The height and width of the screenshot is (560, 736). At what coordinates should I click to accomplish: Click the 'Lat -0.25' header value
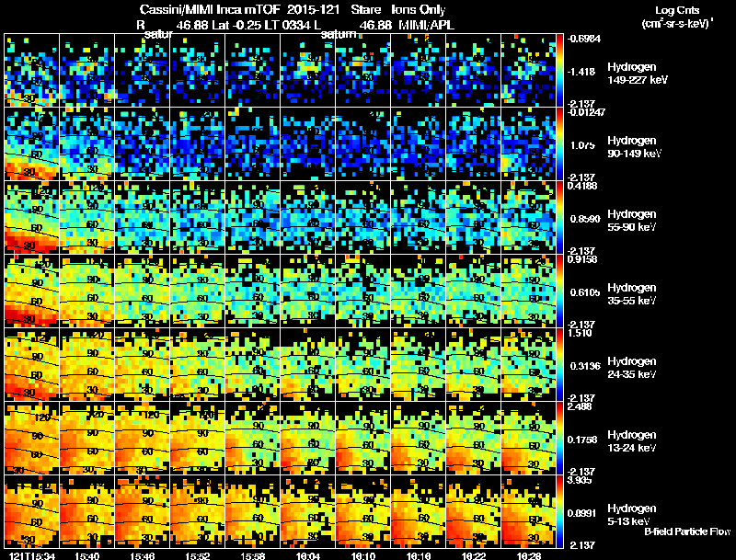click(x=237, y=25)
